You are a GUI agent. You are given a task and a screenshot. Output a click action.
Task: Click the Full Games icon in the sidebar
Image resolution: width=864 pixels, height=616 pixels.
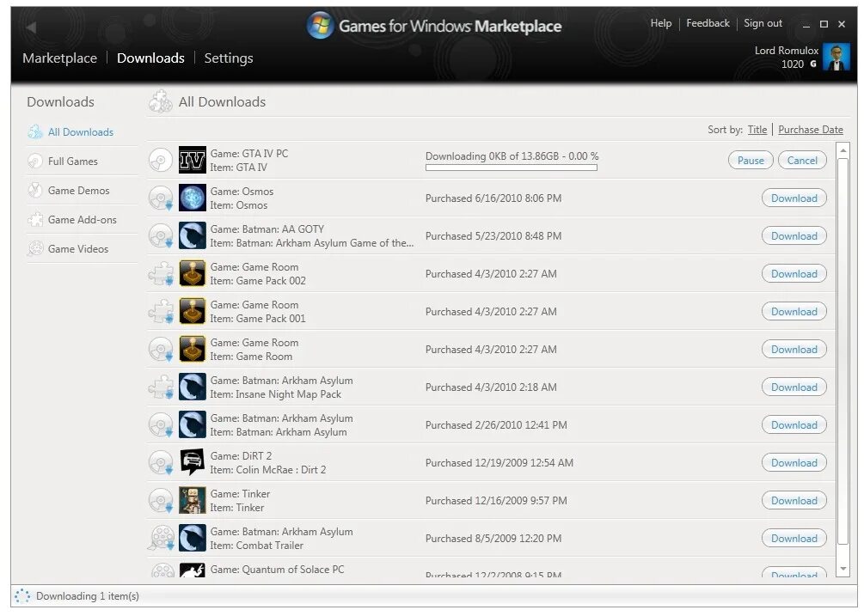pos(34,161)
